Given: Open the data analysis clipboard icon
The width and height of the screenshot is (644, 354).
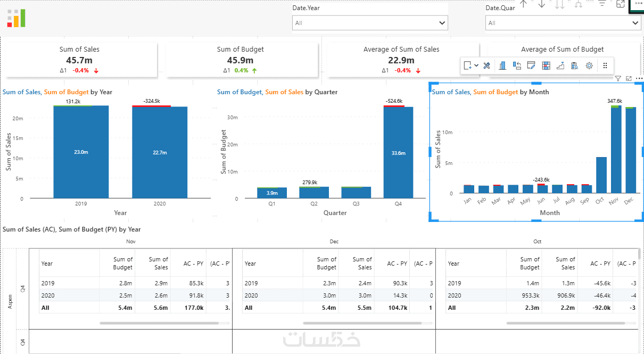Looking at the screenshot, I should (574, 65).
